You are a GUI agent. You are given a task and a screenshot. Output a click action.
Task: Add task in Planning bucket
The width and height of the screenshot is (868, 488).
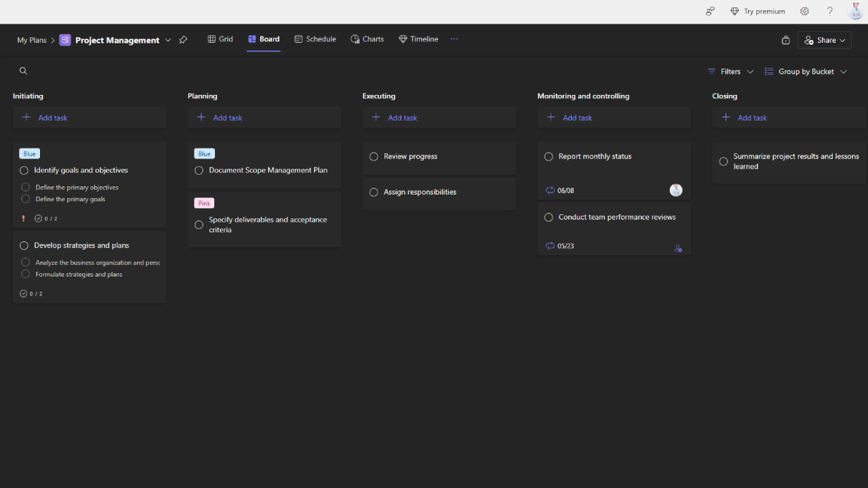[264, 117]
